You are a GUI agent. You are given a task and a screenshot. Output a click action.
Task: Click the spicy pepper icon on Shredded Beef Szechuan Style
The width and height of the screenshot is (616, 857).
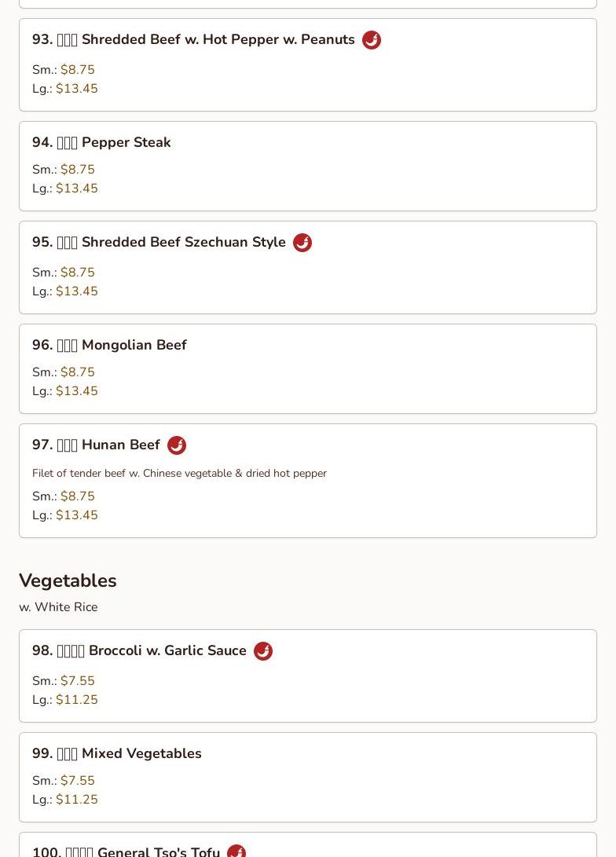(302, 243)
